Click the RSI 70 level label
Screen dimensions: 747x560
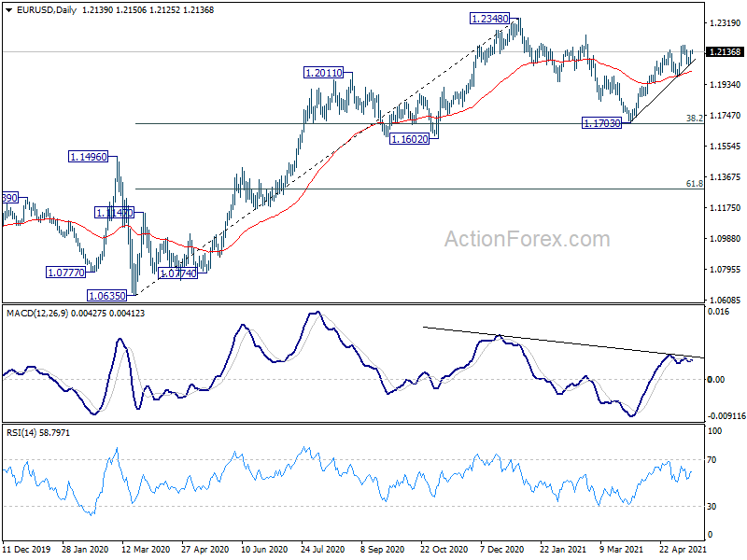pyautogui.click(x=712, y=459)
